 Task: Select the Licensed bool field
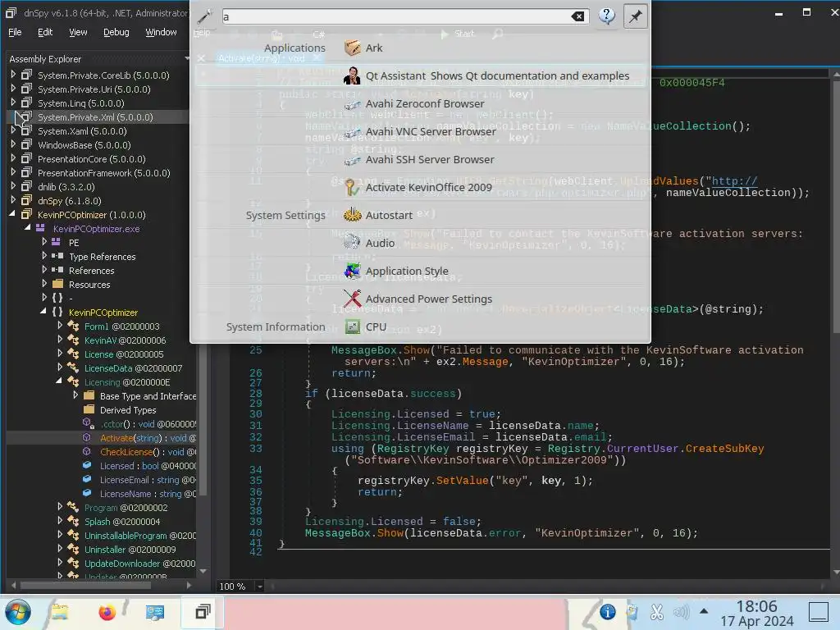pos(148,466)
